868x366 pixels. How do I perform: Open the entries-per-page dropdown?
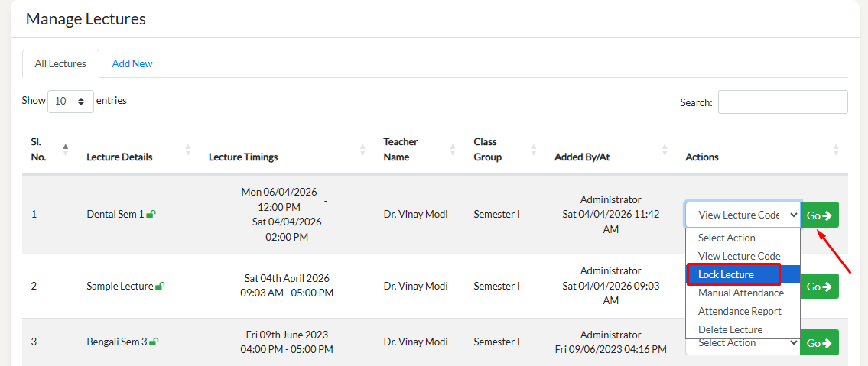70,102
